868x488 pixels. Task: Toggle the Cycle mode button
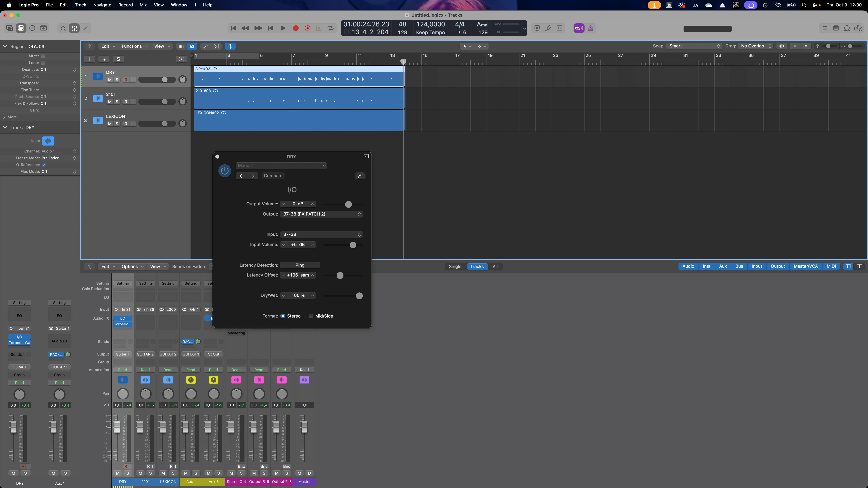(331, 28)
